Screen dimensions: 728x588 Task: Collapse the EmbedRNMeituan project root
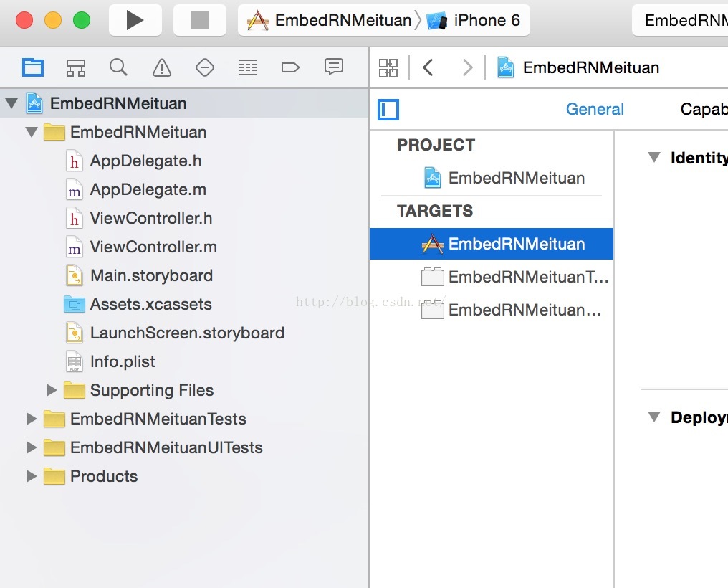(x=11, y=103)
